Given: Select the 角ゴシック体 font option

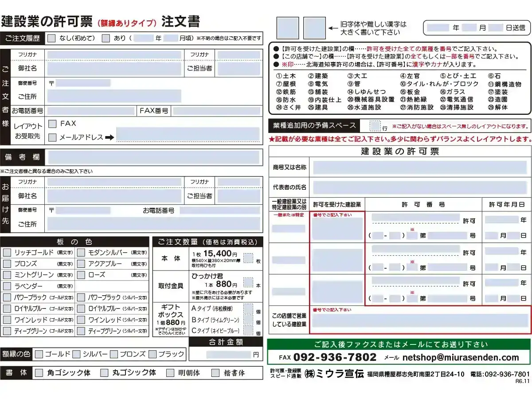Looking at the screenshot, I should tap(39, 373).
